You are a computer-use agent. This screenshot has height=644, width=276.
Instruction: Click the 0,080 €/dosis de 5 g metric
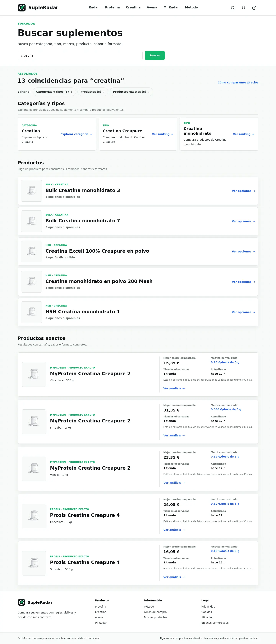tap(226, 410)
